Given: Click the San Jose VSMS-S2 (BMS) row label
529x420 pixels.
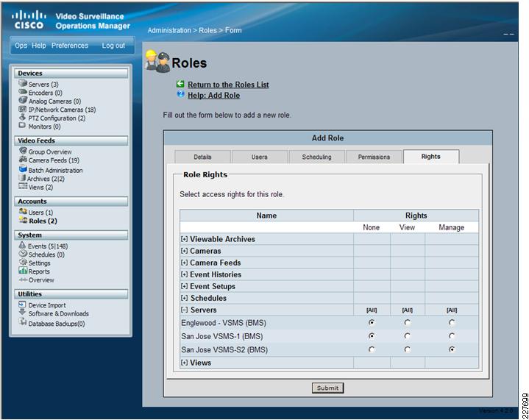Looking at the screenshot, I should [x=224, y=350].
